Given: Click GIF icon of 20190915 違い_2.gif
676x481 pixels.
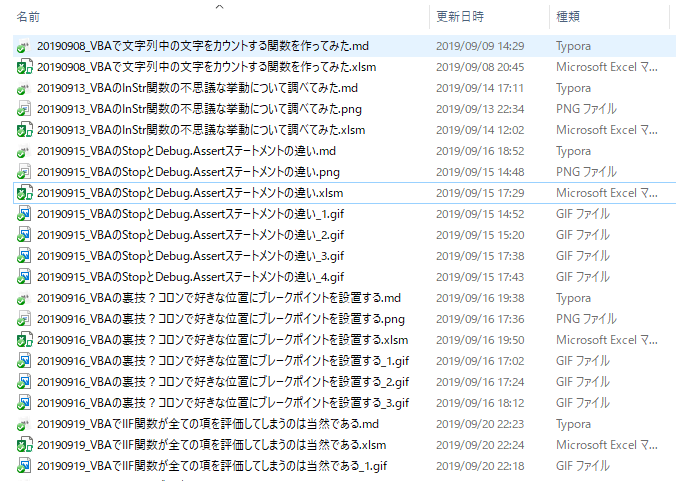Looking at the screenshot, I should 24,235.
